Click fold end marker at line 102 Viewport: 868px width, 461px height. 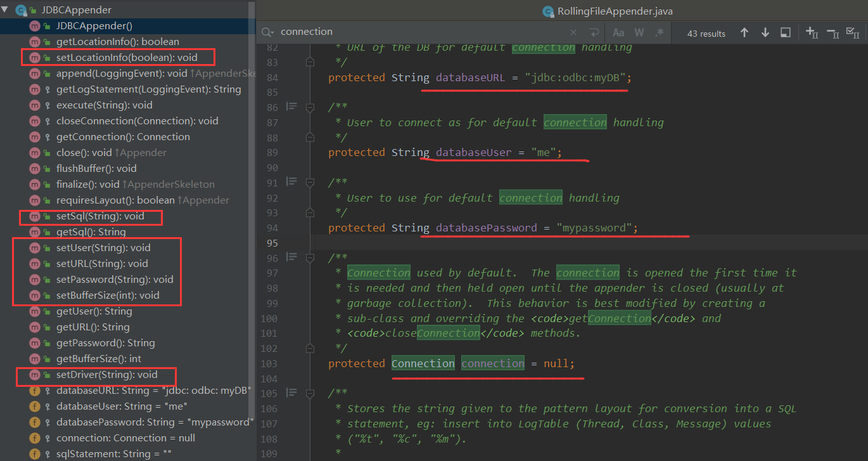coord(310,349)
